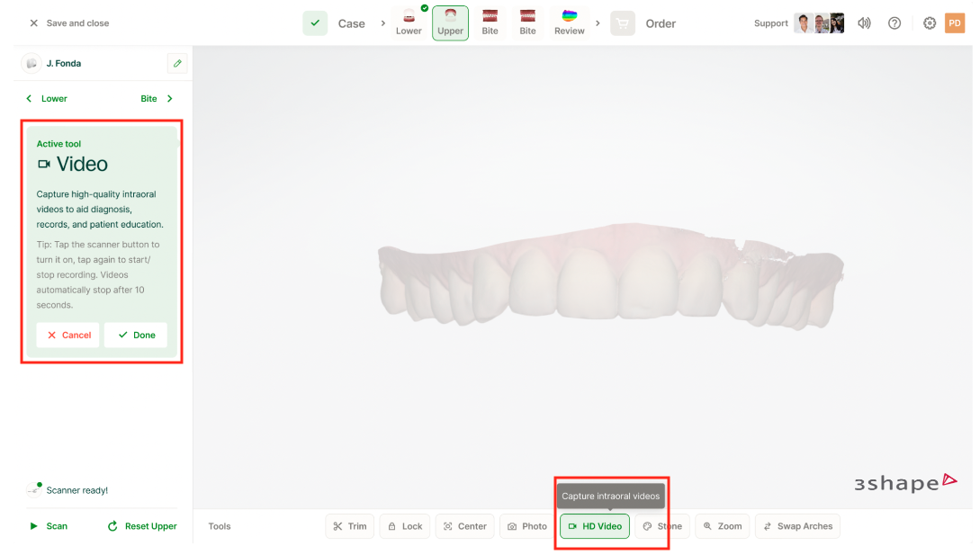This screenshot has width=980, height=555.
Task: Toggle HD Video tool off
Action: coord(595,526)
